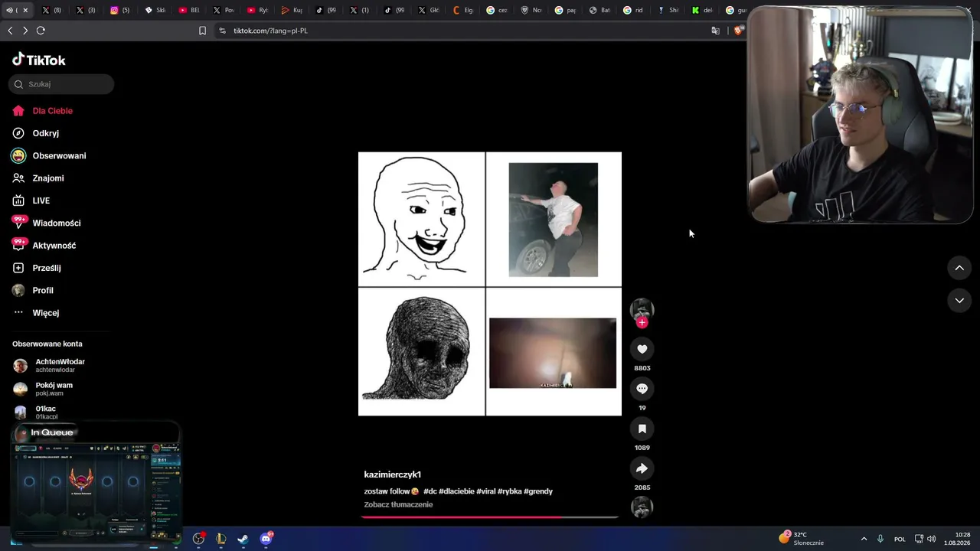Open Aktywność notifications
Image resolution: width=980 pixels, height=551 pixels.
pyautogui.click(x=44, y=246)
